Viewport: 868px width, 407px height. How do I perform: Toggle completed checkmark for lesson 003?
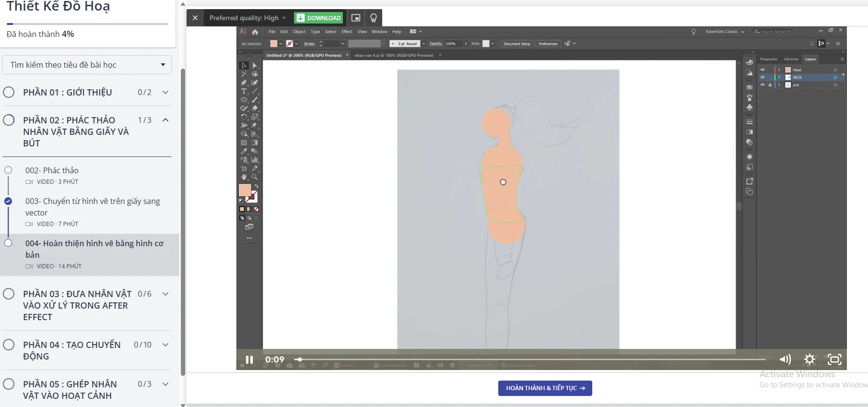pyautogui.click(x=8, y=201)
